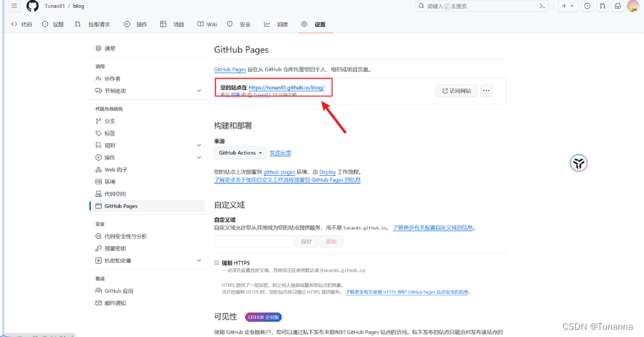Open the user avatar menu
644x337 pixels.
click(x=633, y=6)
